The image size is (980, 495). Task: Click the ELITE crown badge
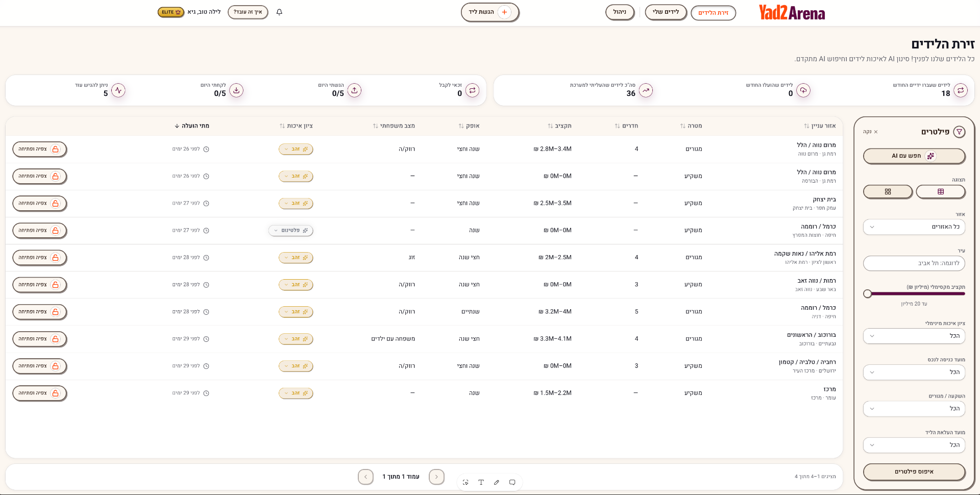pos(171,12)
